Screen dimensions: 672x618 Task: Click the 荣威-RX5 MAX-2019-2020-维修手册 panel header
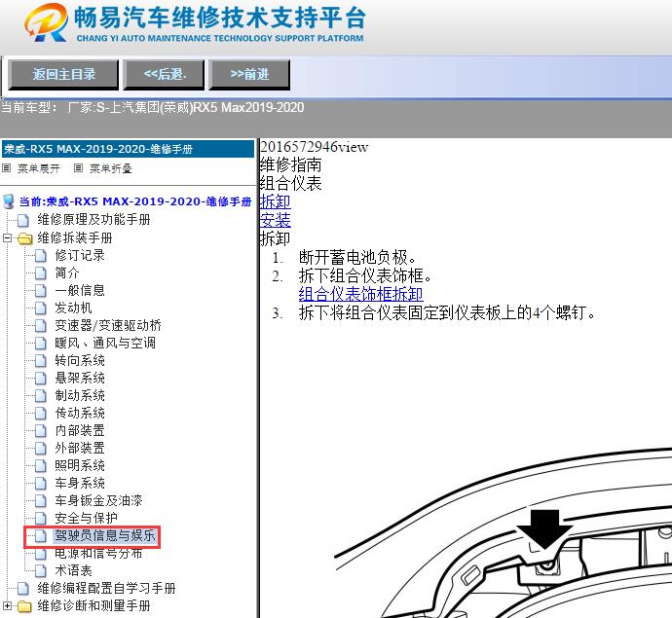(x=129, y=149)
